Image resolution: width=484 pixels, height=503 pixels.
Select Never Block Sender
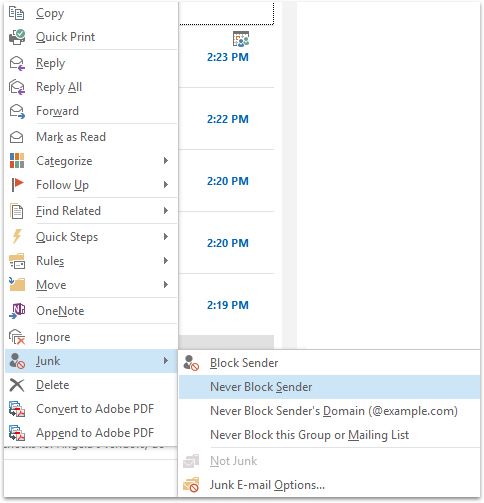coord(329,387)
